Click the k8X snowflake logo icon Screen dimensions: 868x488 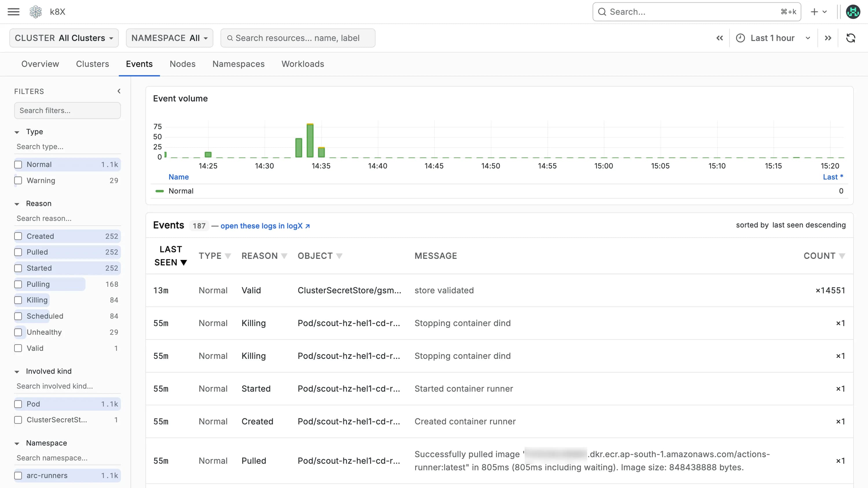[35, 12]
